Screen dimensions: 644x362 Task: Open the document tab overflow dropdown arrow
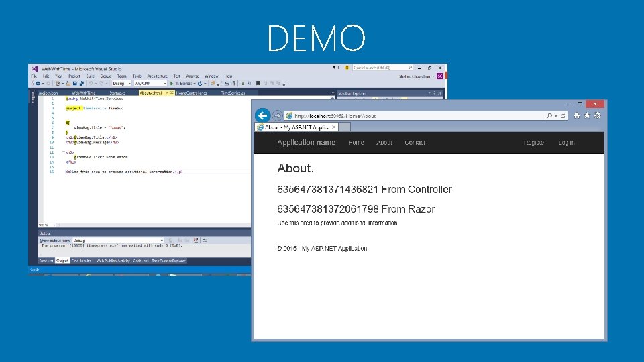pos(332,93)
